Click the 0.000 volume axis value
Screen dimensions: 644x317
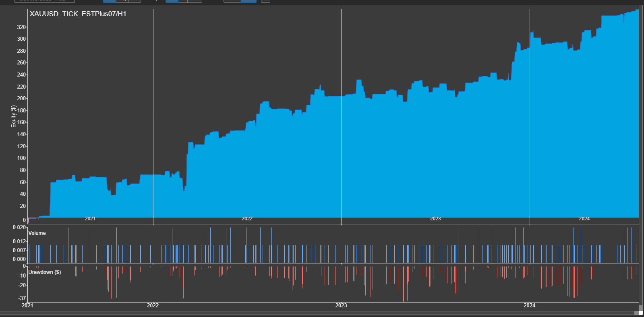click(x=19, y=259)
